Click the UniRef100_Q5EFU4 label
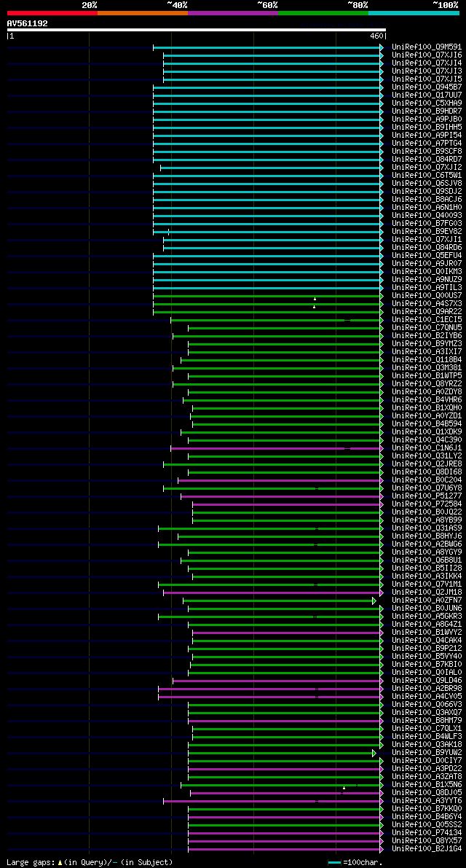Viewport: 466px width, 868px height. pos(427,256)
